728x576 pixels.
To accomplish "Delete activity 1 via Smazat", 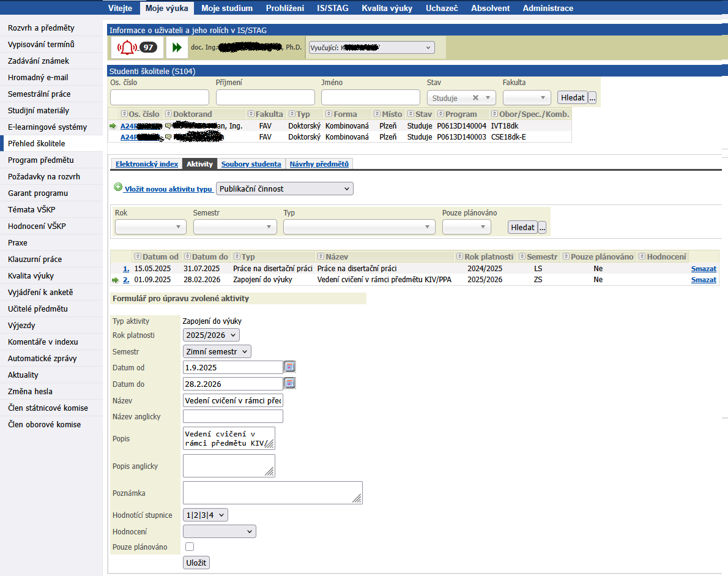I will point(704,269).
